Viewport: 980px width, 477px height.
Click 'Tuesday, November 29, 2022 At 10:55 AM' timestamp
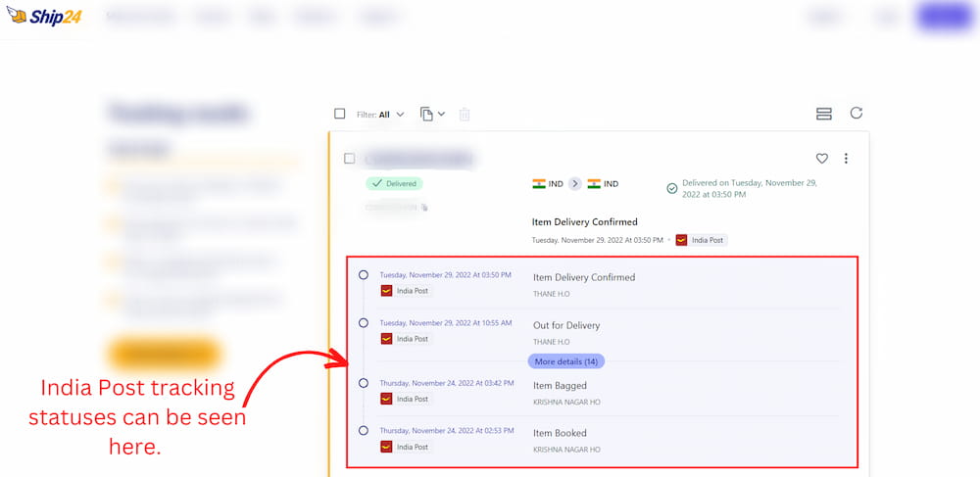[x=446, y=323]
